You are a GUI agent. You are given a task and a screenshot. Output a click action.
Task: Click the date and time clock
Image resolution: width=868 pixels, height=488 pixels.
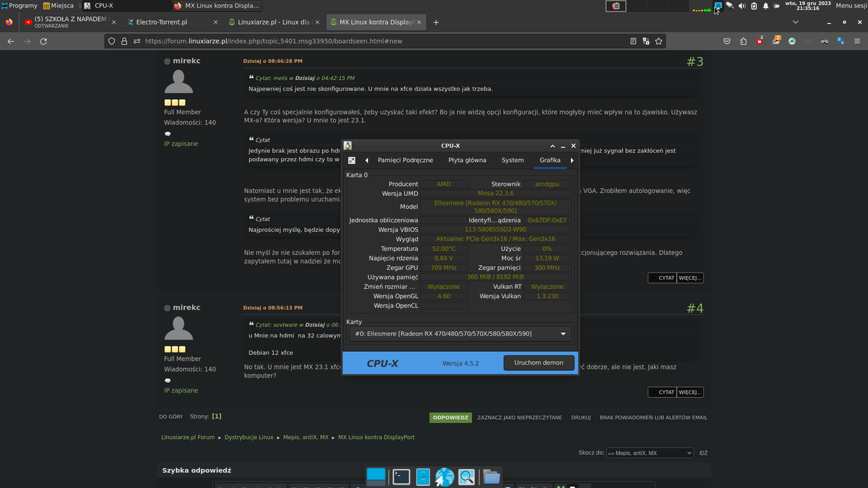click(x=808, y=5)
